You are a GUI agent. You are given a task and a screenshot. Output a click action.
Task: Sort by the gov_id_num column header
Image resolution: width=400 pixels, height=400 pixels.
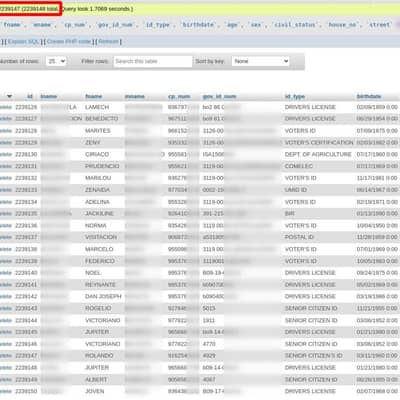(219, 97)
